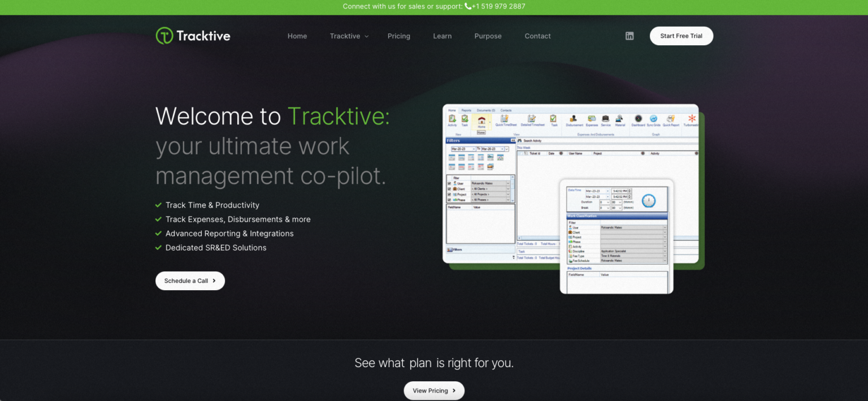868x401 pixels.
Task: Expand the Mar-20-23 date dropdown
Action: [x=474, y=149]
